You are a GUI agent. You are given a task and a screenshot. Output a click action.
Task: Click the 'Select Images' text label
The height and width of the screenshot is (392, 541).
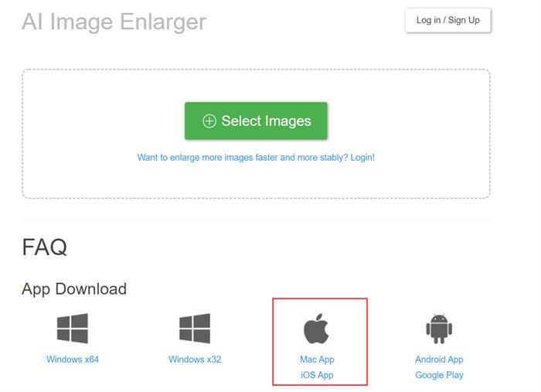266,121
